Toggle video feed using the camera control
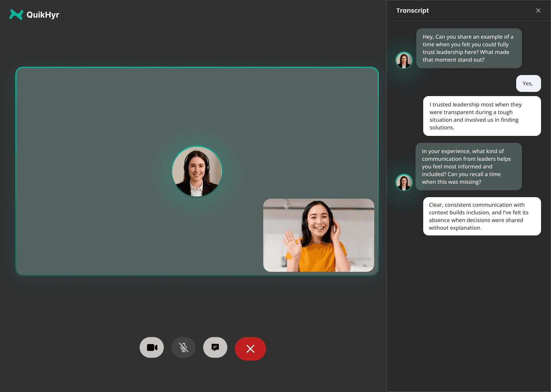 pyautogui.click(x=152, y=347)
